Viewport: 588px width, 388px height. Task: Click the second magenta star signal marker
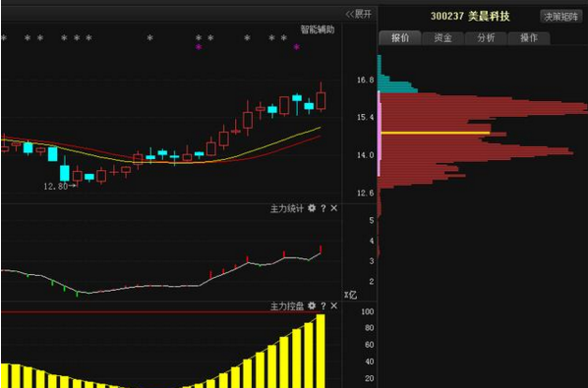coord(297,47)
